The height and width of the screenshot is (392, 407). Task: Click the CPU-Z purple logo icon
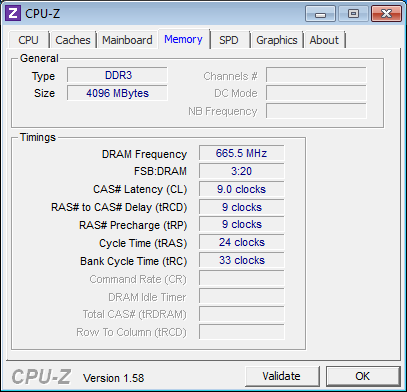[13, 13]
